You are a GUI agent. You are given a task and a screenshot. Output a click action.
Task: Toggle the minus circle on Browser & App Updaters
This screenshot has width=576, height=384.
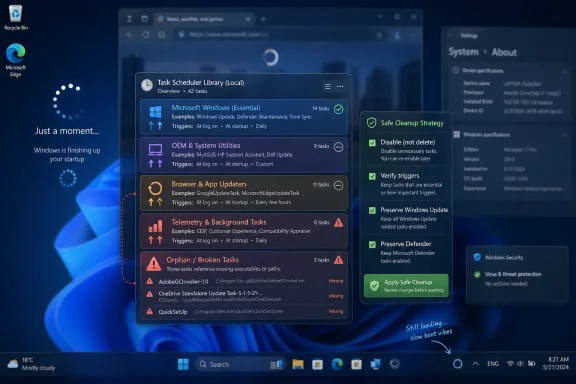pos(338,185)
